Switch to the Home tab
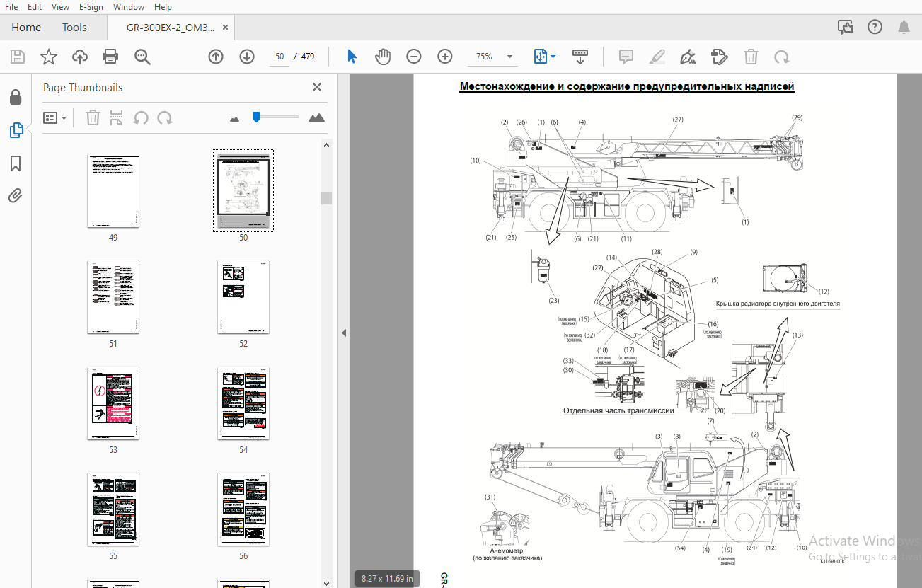This screenshot has width=922, height=588. 26,28
